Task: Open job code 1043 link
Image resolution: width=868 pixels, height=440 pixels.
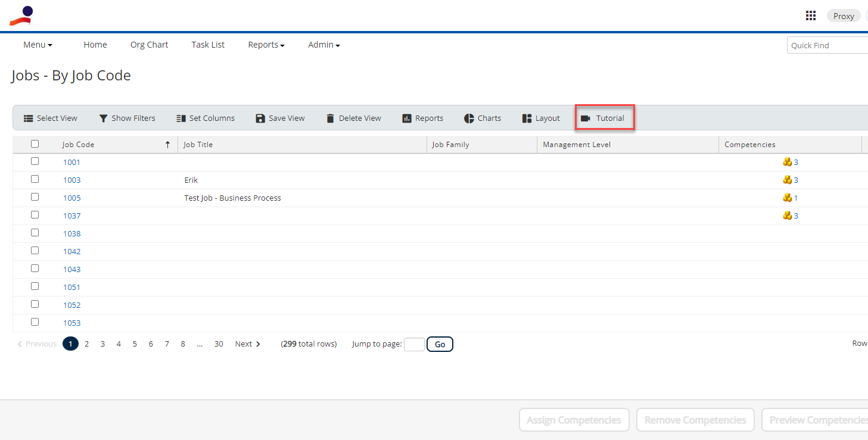Action: click(72, 269)
